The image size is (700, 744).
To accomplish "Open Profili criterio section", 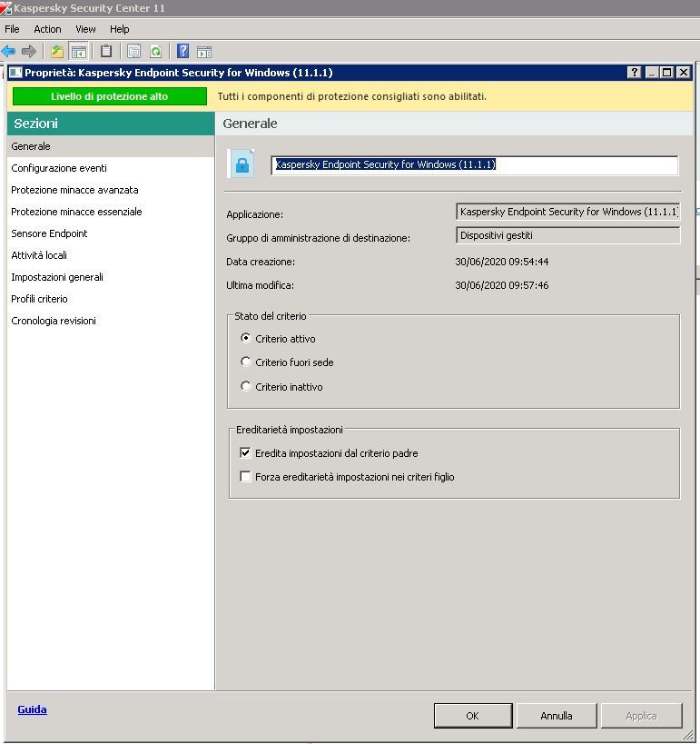I will (x=111, y=299).
